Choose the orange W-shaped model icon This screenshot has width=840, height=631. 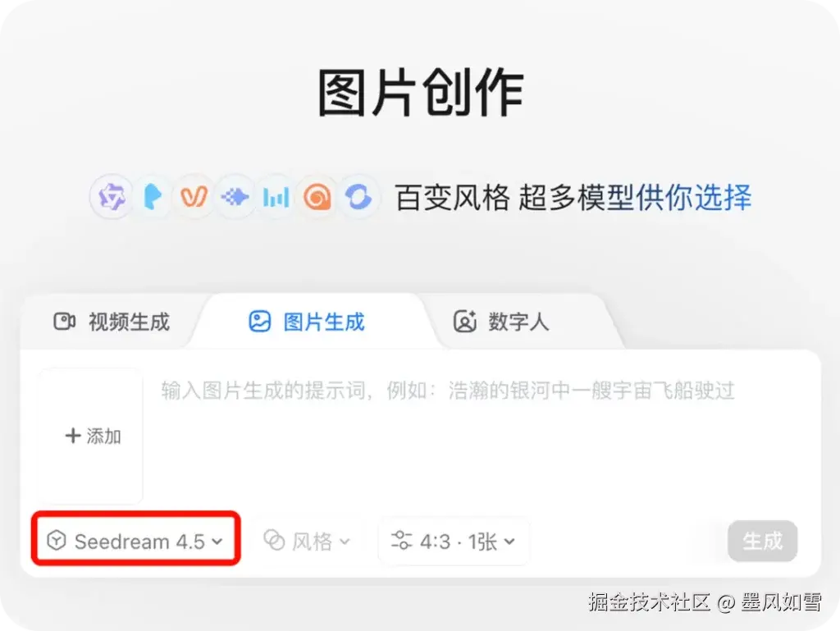pos(194,197)
